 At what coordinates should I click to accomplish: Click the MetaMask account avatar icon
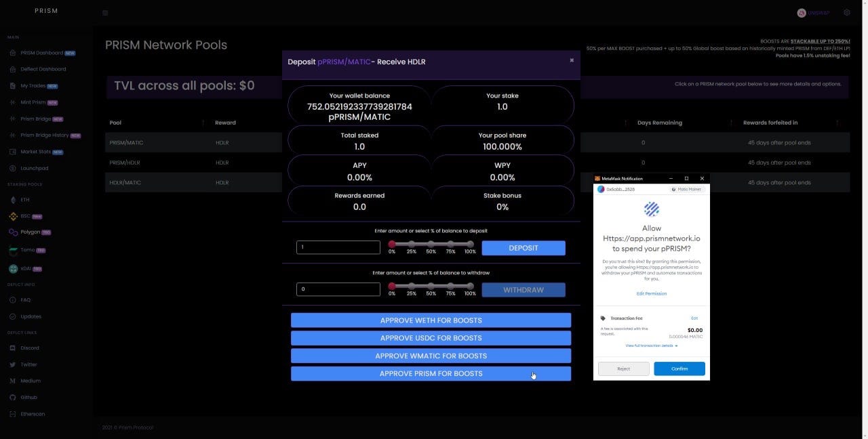(601, 190)
